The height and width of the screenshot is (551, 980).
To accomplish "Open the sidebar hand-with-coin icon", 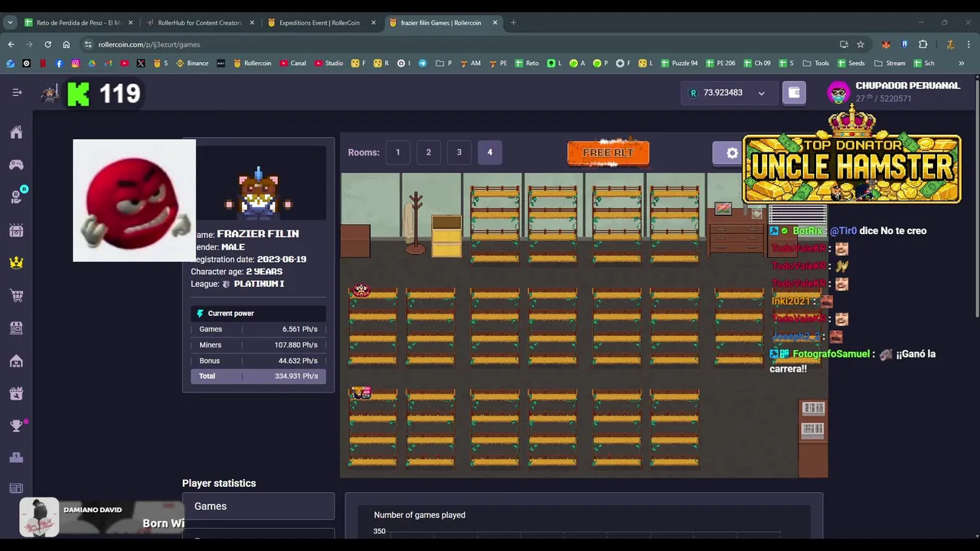I will 16,197.
